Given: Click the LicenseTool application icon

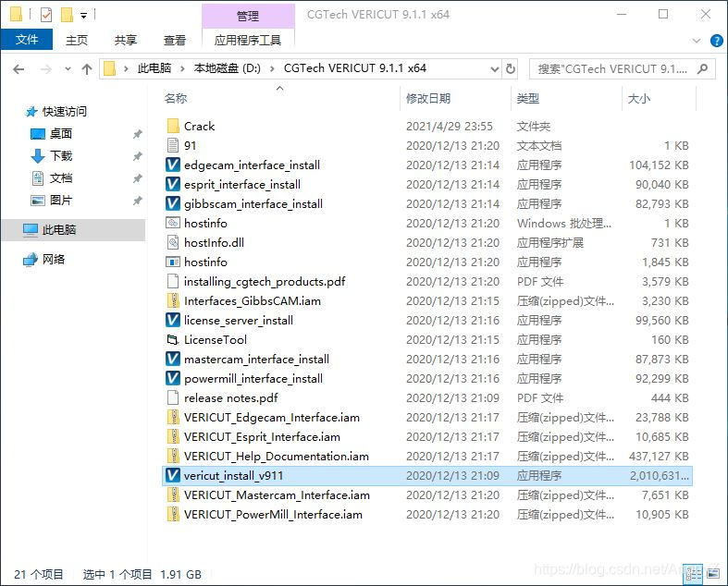Looking at the screenshot, I should [173, 340].
